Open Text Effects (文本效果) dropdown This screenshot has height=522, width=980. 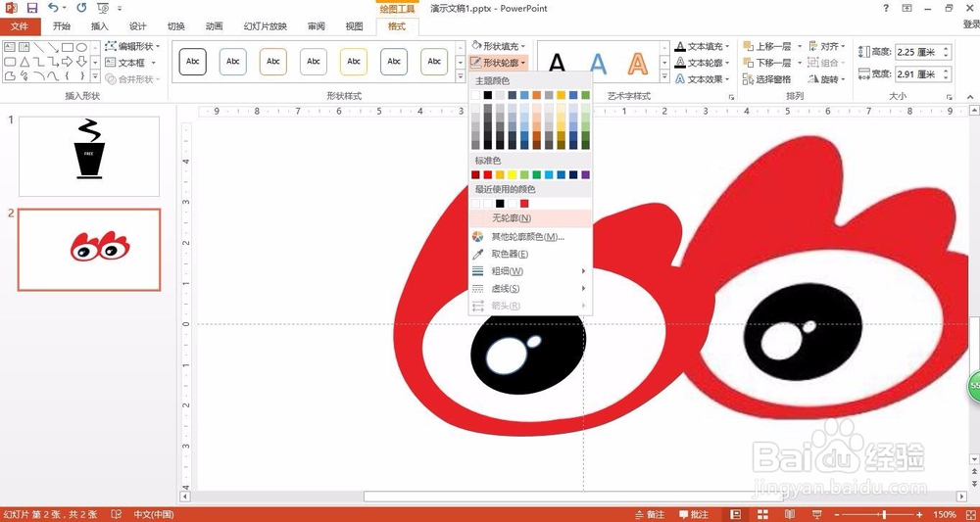[703, 79]
